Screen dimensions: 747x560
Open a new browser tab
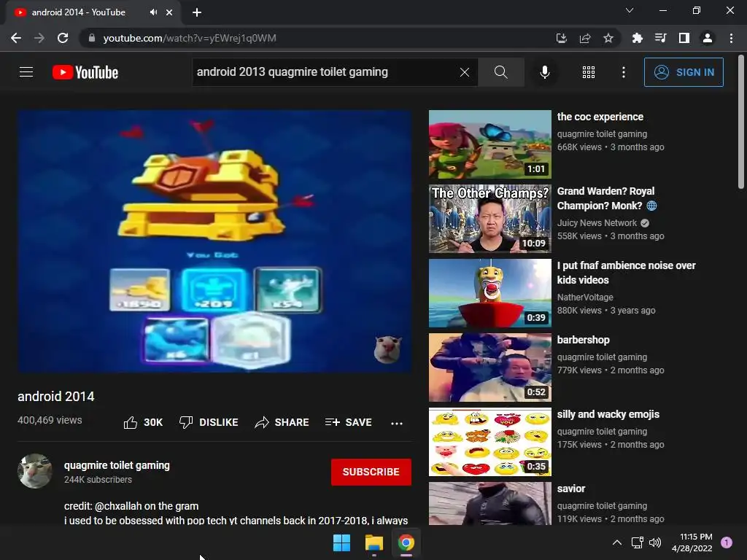point(197,12)
